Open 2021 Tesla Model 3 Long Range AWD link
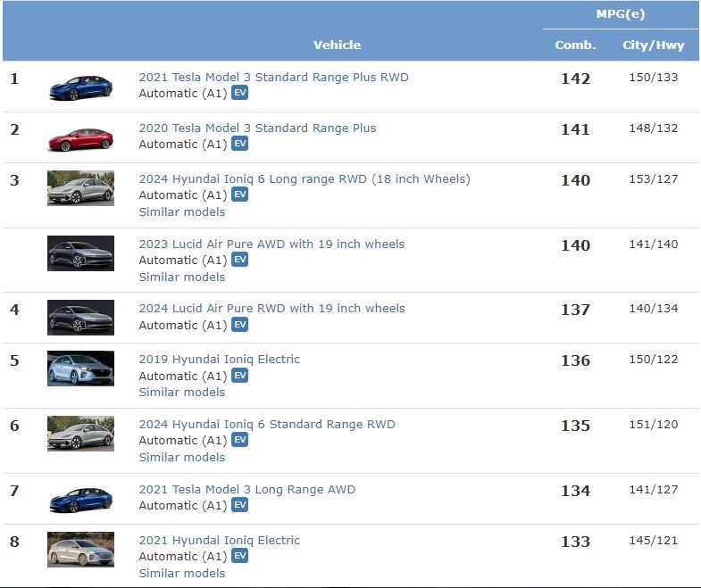The width and height of the screenshot is (701, 588). pyautogui.click(x=247, y=490)
